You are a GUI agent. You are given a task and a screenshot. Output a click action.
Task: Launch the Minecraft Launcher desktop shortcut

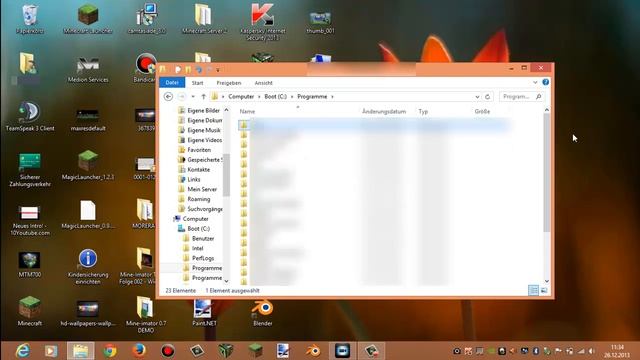tap(88, 19)
